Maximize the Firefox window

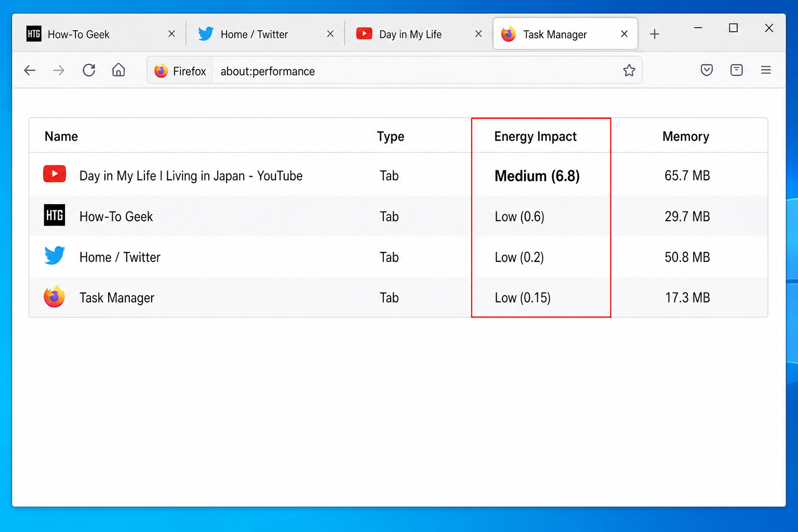pyautogui.click(x=734, y=28)
